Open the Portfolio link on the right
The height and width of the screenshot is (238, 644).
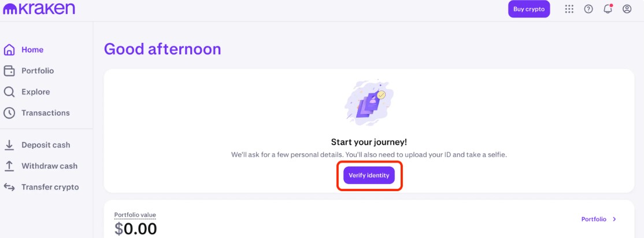pos(594,219)
